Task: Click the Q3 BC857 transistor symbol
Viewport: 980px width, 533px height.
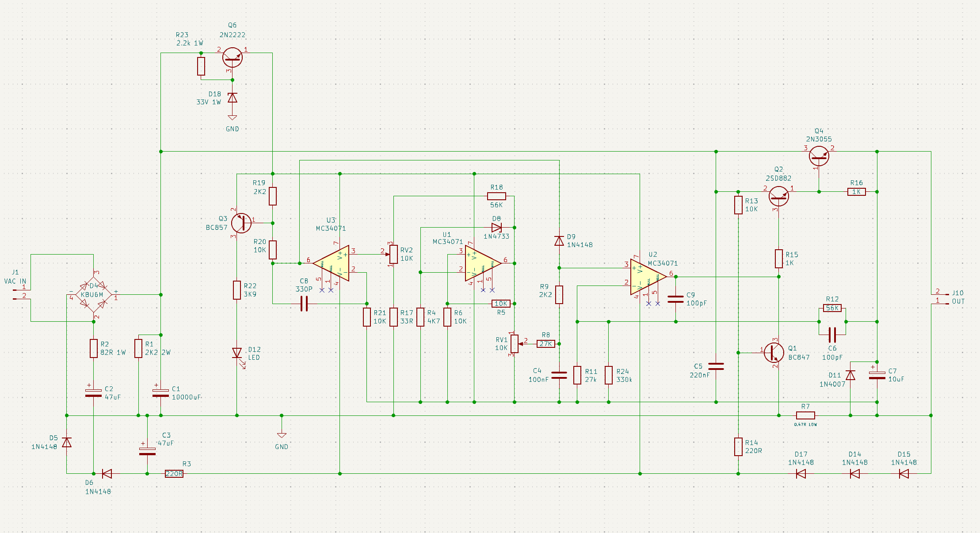Action: (241, 223)
